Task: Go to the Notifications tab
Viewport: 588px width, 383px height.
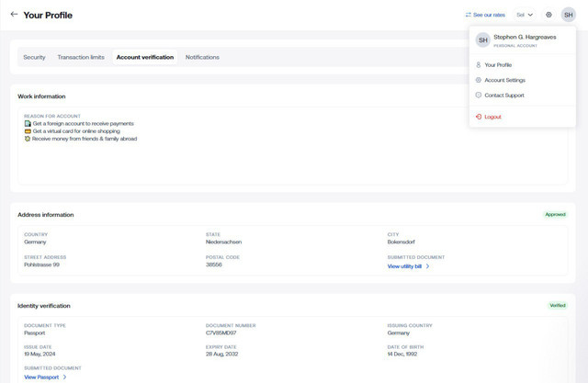Action: coord(202,57)
